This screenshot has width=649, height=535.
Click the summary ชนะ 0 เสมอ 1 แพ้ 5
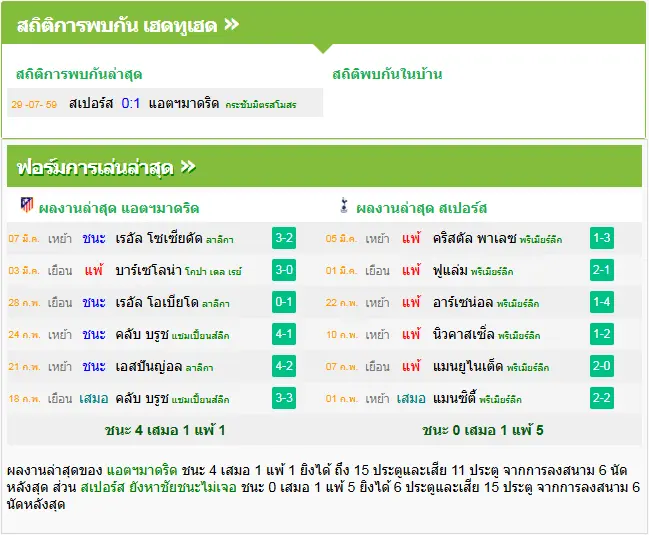pyautogui.click(x=483, y=430)
